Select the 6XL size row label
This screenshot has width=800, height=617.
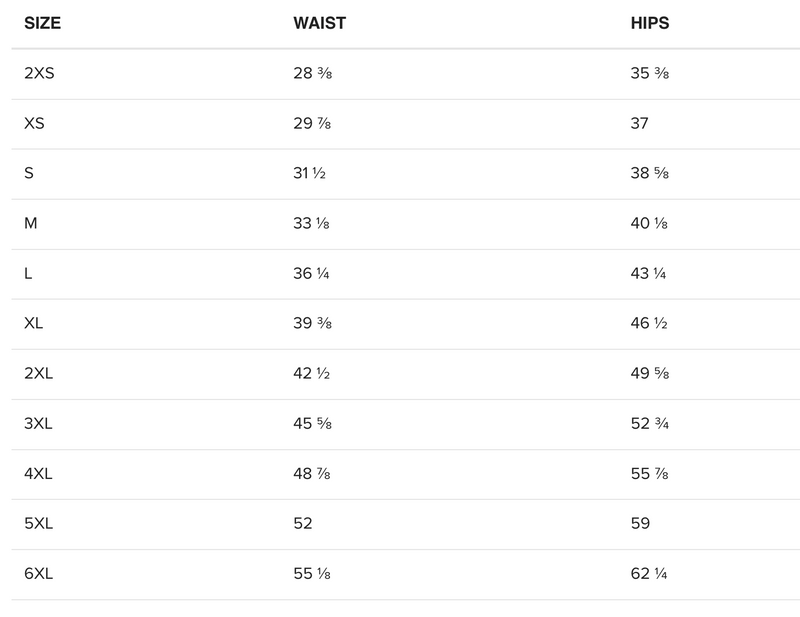click(x=38, y=574)
